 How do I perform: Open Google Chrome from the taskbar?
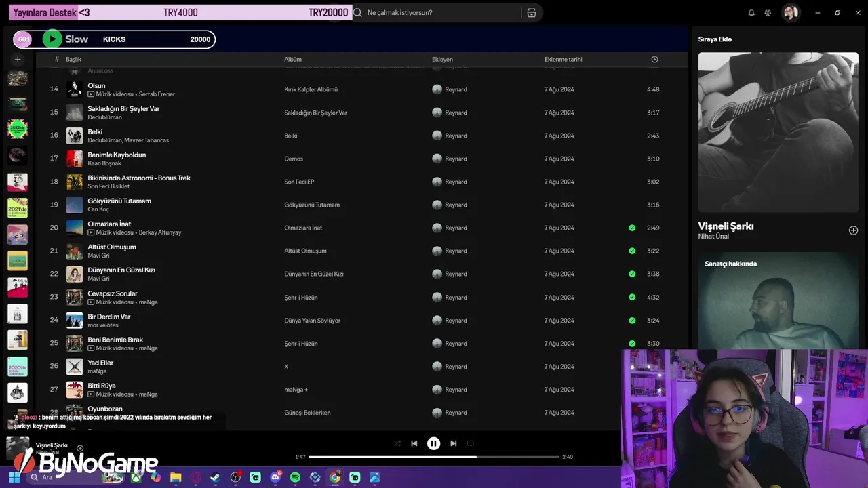coord(335,477)
